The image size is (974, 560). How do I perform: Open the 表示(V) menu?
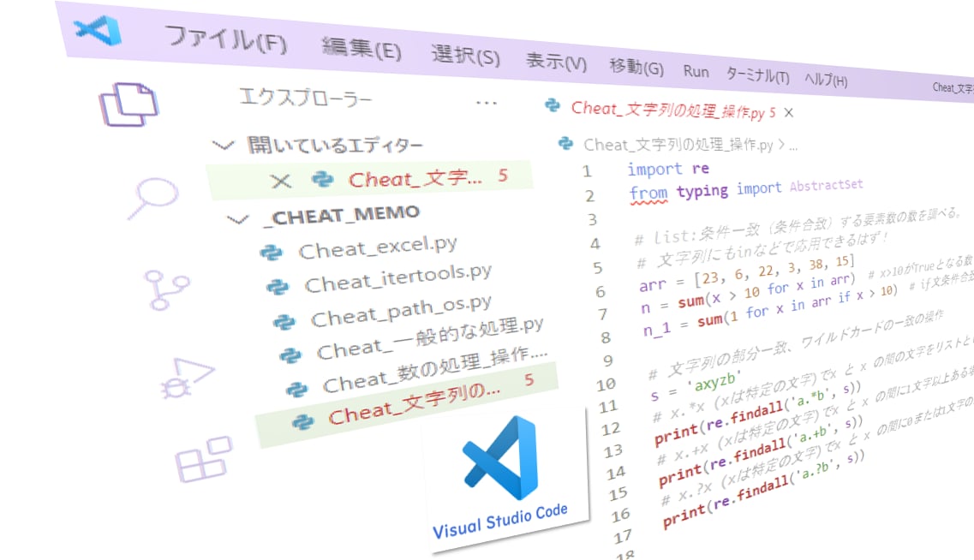(x=556, y=62)
